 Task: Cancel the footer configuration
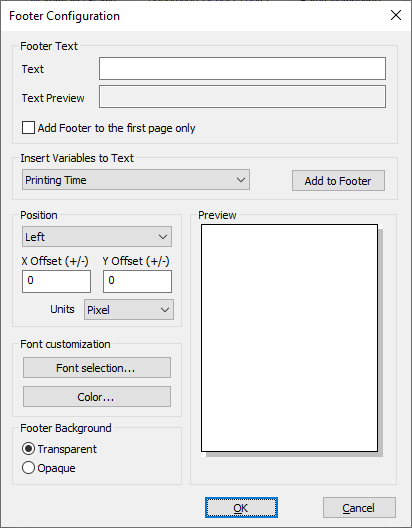359,507
